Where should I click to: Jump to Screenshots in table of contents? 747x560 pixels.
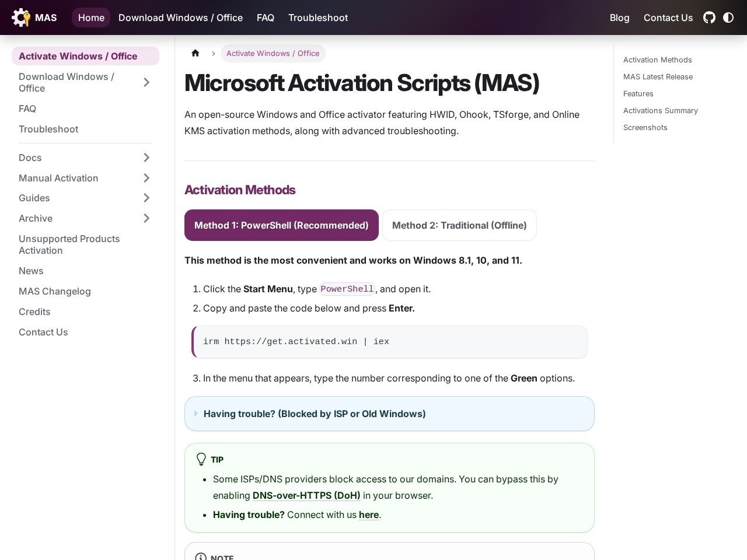coord(645,127)
